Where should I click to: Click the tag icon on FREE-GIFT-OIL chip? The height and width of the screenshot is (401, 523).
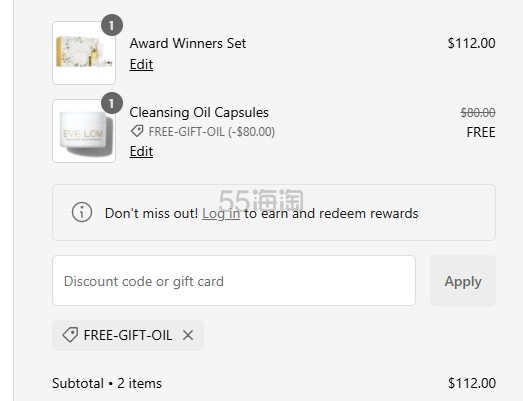pyautogui.click(x=70, y=335)
